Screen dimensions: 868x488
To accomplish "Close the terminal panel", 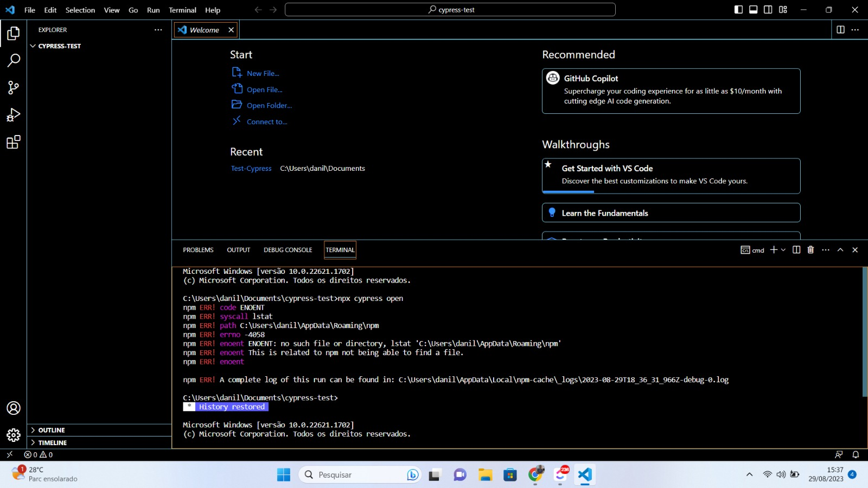I will pos(855,249).
